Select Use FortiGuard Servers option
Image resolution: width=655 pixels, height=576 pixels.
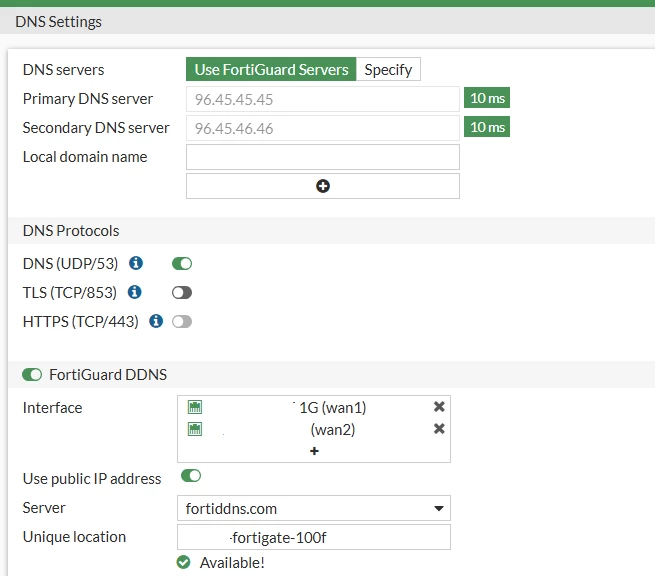pos(271,69)
